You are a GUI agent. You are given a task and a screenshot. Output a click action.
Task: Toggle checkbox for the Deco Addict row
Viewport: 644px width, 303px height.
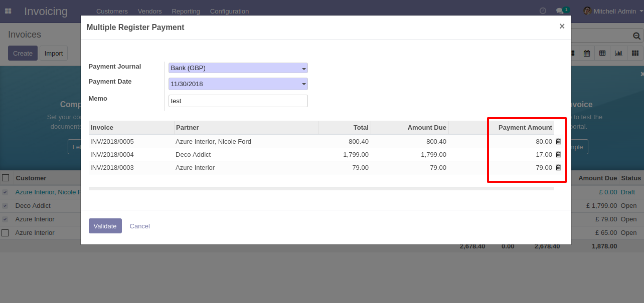click(5, 206)
